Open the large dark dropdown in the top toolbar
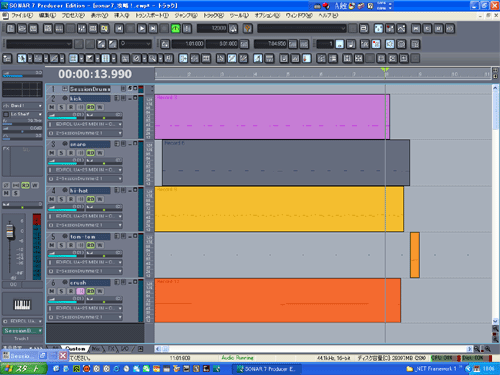The height and width of the screenshot is (375, 500). [302, 29]
